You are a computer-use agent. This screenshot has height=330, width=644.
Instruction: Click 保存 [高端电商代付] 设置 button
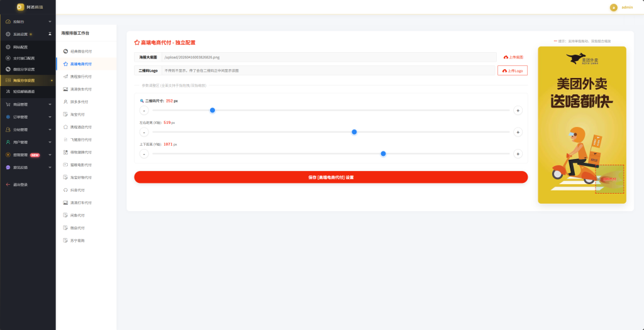[331, 177]
